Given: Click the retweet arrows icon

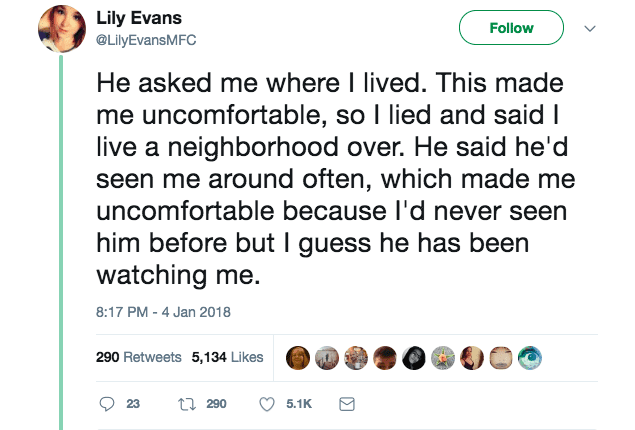Looking at the screenshot, I should point(187,404).
